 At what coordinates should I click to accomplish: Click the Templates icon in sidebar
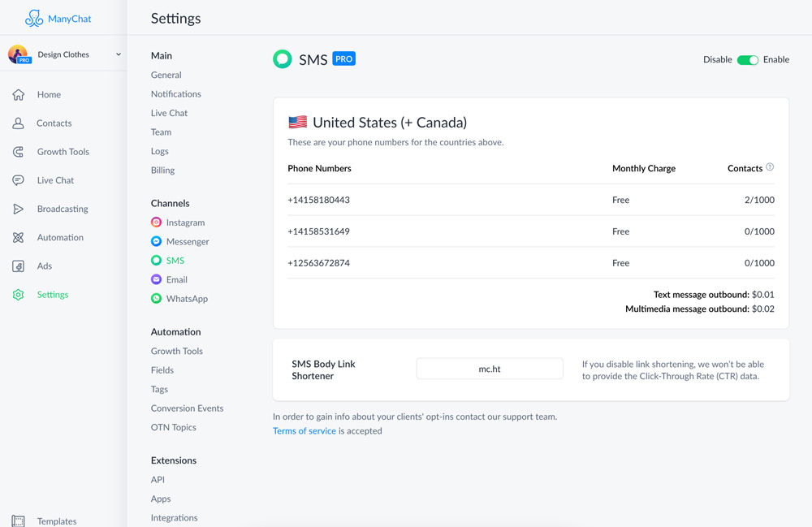coord(18,521)
